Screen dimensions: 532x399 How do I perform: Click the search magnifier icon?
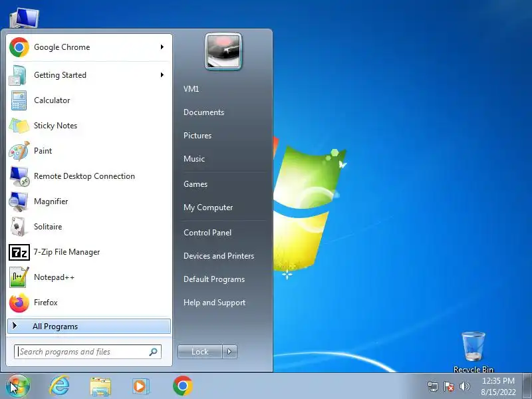point(154,352)
